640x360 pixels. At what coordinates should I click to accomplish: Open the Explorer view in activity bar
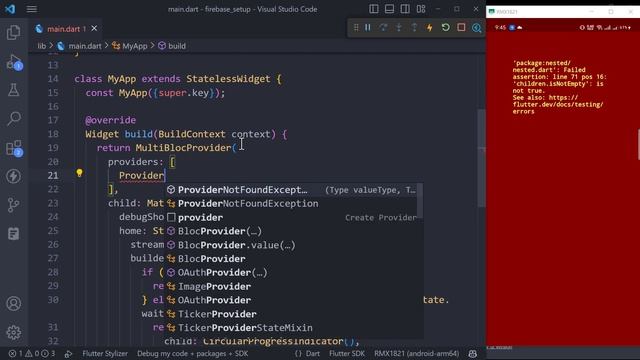point(13,32)
